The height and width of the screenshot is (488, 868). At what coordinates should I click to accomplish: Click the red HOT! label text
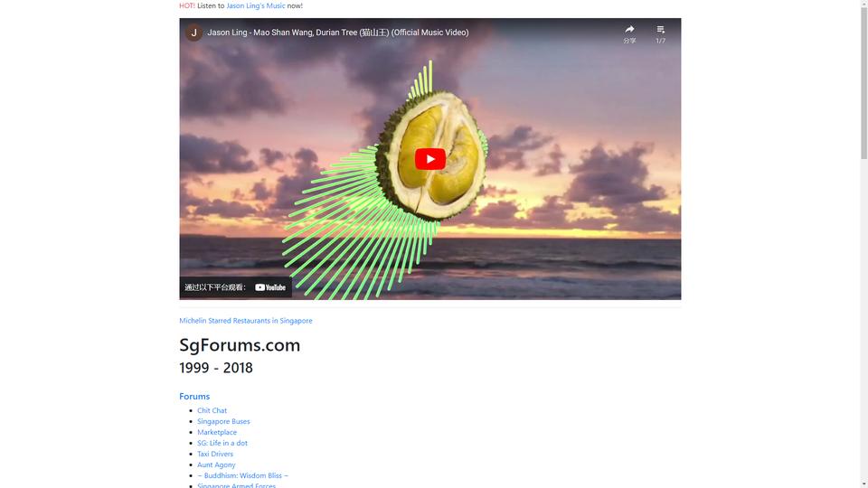pyautogui.click(x=187, y=5)
